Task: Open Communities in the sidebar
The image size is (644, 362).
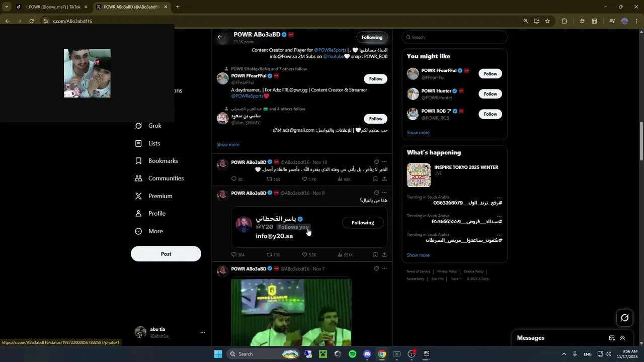Action: coord(159,178)
